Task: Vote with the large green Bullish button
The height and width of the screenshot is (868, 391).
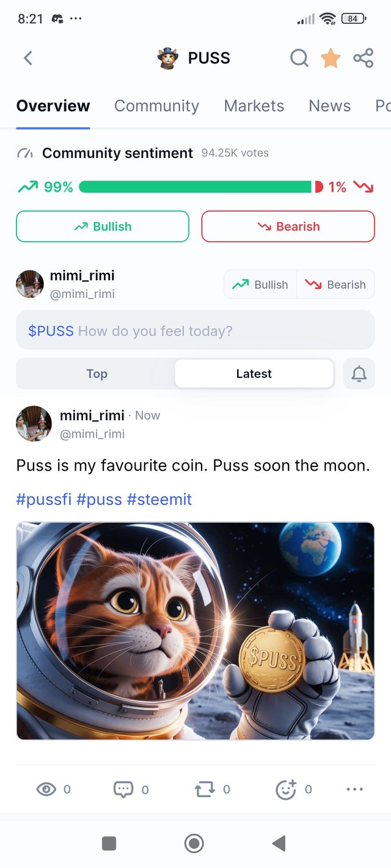Action: 103,226
